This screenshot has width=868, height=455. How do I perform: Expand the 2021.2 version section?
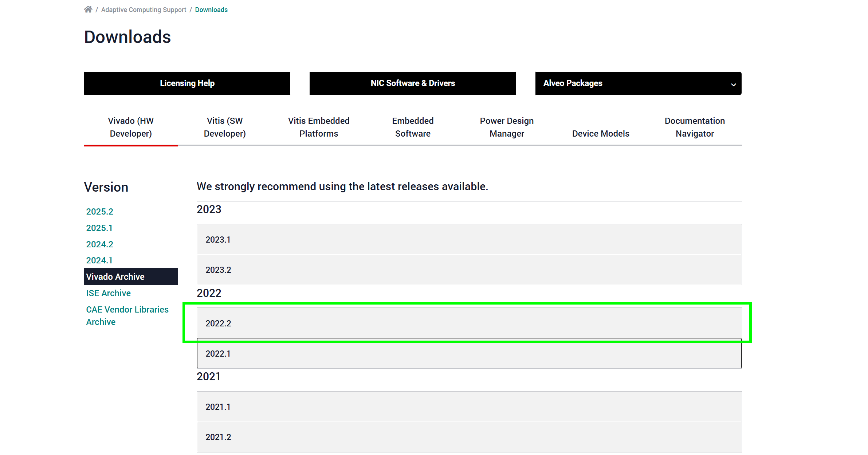pos(469,437)
